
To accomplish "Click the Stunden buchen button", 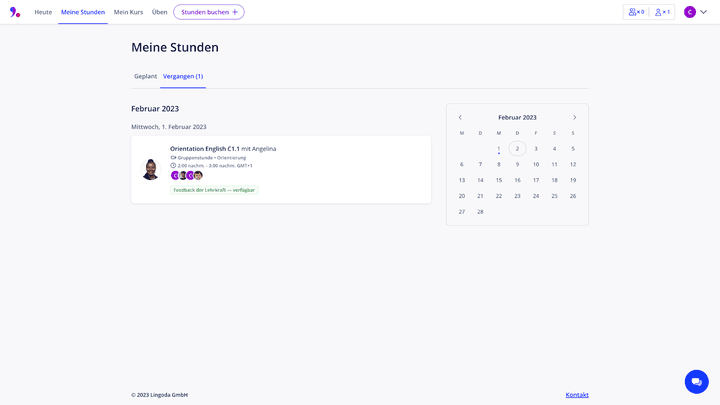I will [x=209, y=12].
